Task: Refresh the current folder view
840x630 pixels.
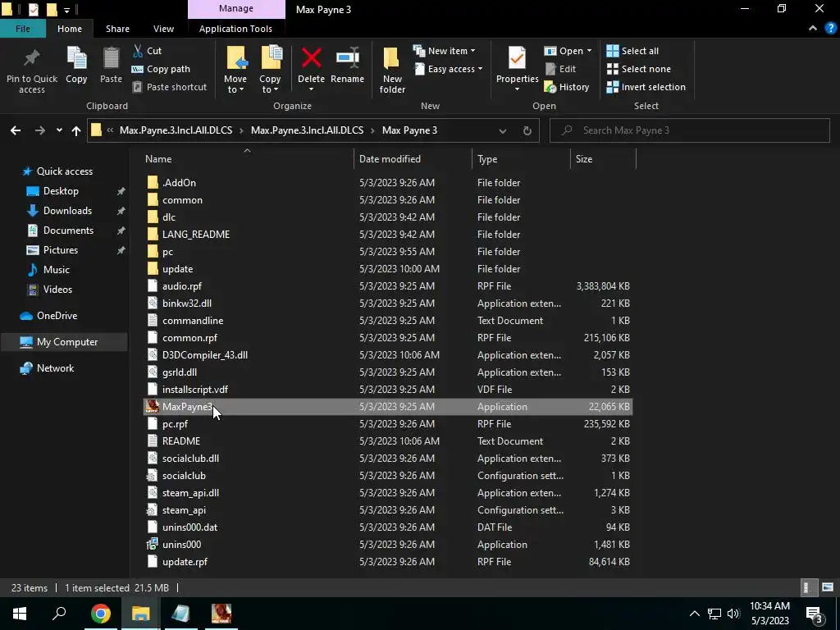Action: click(x=527, y=130)
